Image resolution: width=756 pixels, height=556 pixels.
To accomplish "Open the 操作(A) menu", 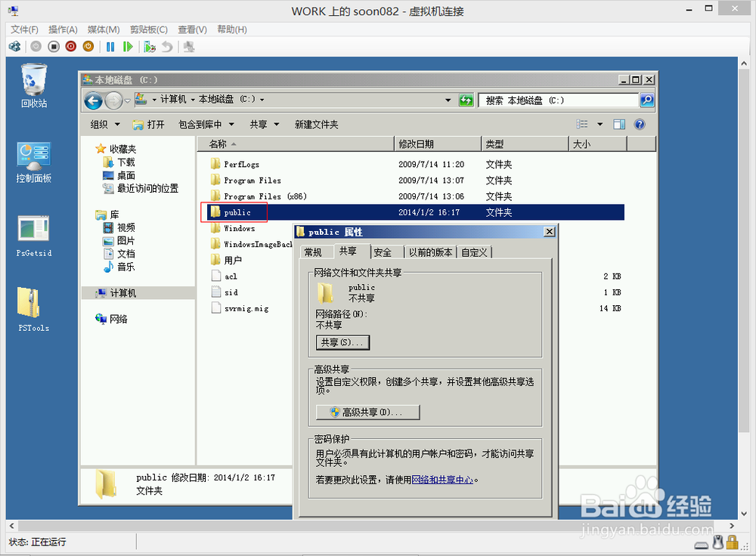I will click(x=63, y=29).
